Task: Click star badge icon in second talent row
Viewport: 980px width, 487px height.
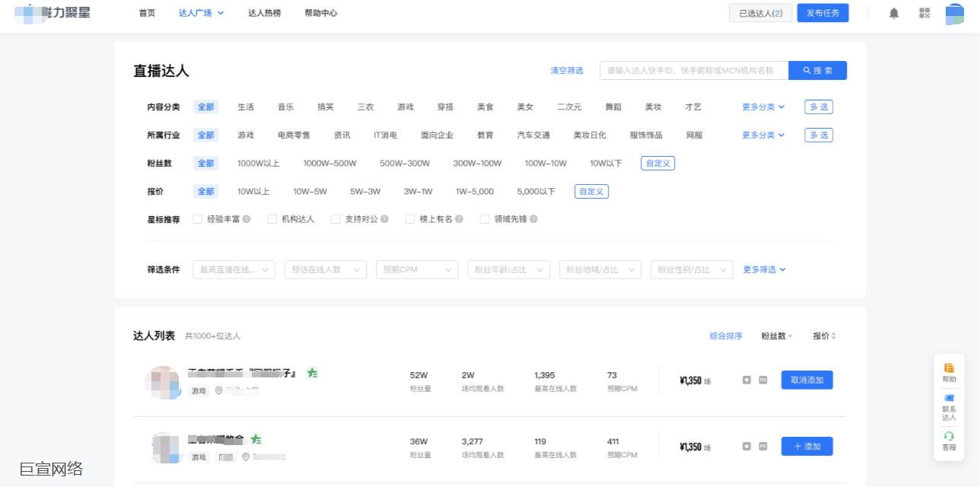Action: pyautogui.click(x=746, y=446)
